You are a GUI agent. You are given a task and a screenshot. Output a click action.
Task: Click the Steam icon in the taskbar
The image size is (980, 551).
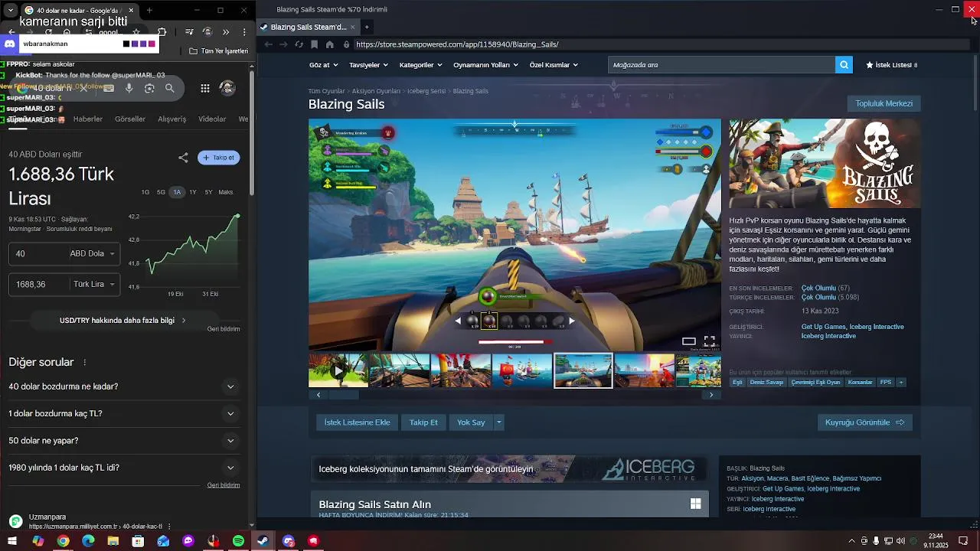point(263,541)
